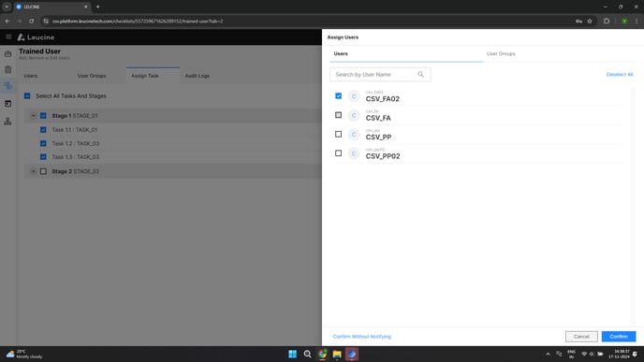Open the Windows Start button
Screen dimensions: 644x362
(x=292, y=354)
